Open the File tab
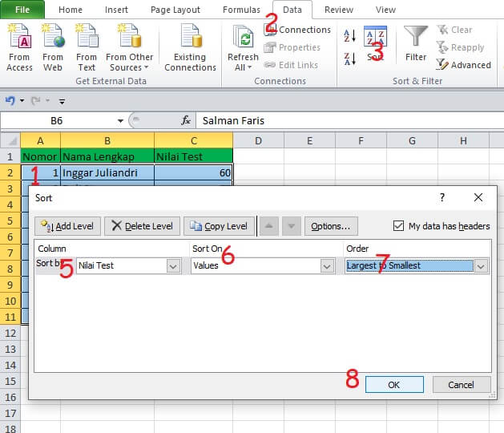Screen dimensions: 504x433 pos(22,10)
